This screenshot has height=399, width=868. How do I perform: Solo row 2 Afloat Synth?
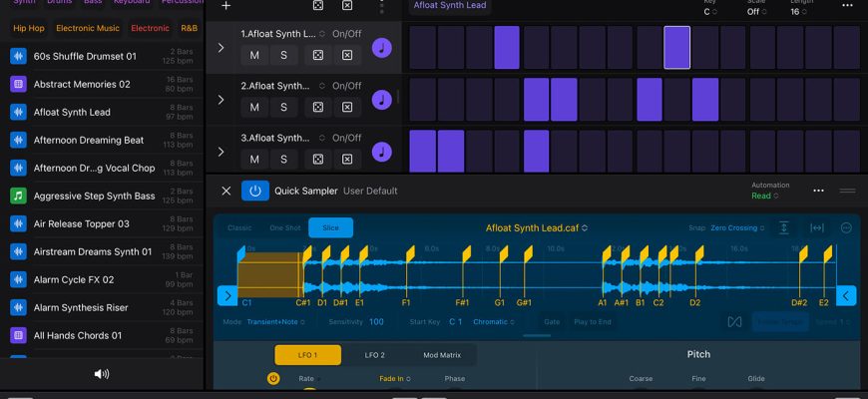(283, 107)
